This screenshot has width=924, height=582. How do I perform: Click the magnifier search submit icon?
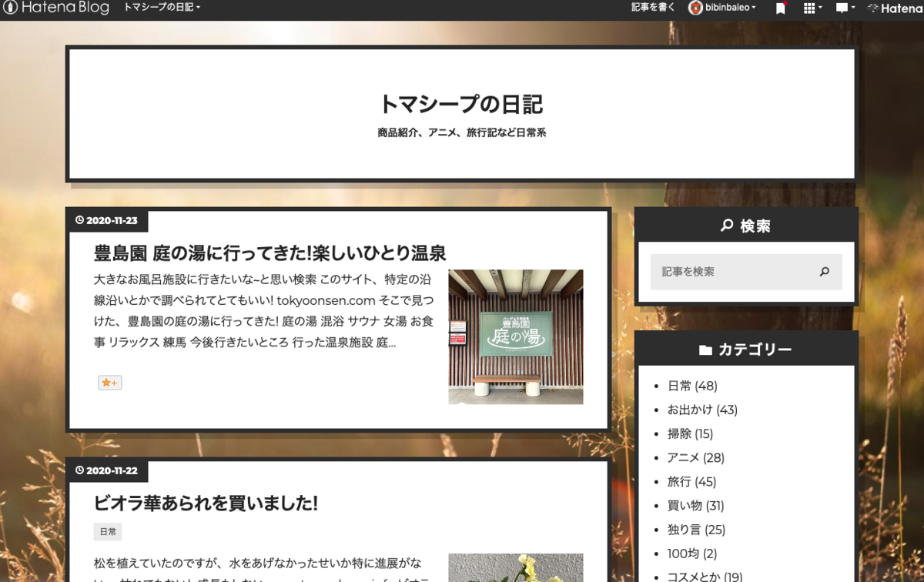click(825, 272)
